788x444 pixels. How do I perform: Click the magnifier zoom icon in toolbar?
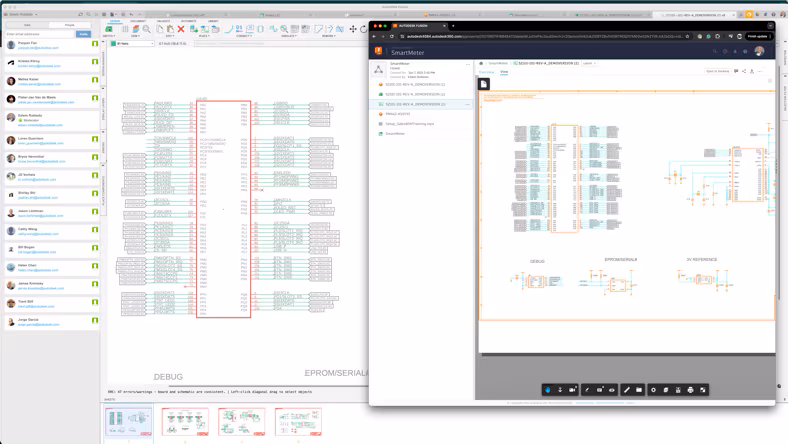pos(146,29)
